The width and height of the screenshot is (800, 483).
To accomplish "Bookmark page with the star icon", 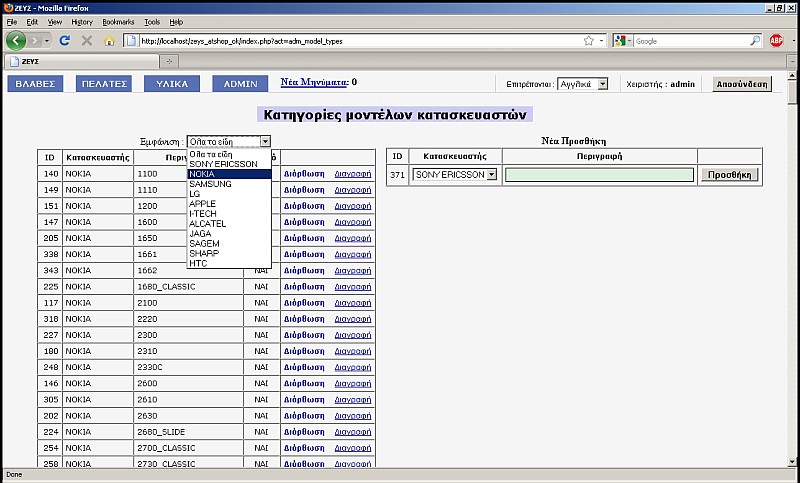I will click(589, 41).
